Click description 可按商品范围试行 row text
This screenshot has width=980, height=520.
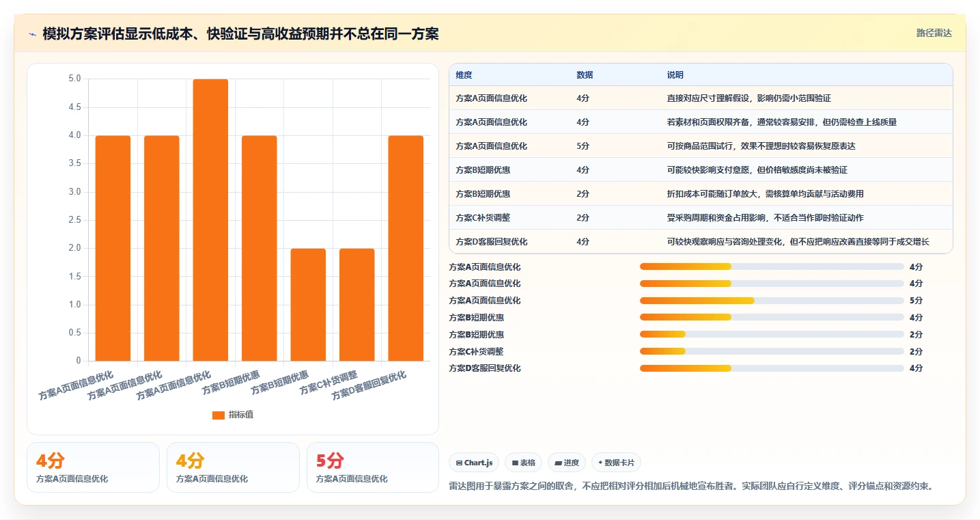(761, 146)
